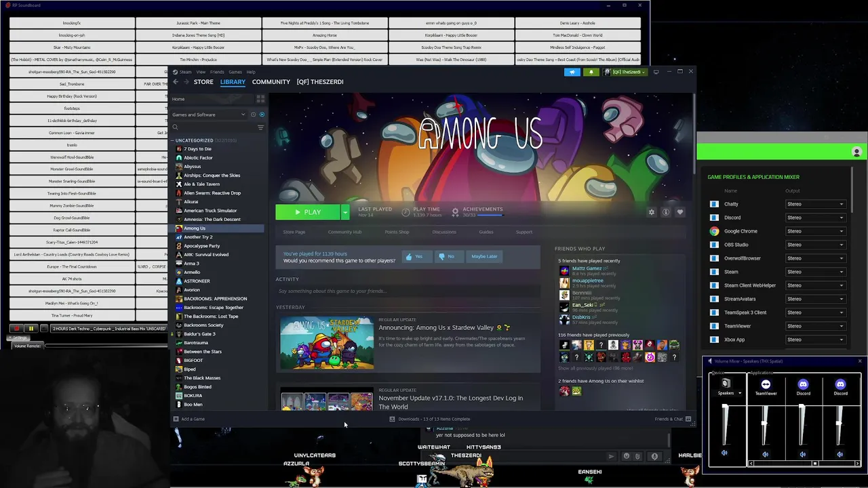This screenshot has height=488, width=868.
Task: Open advanced library filter options icon
Action: pos(260,127)
